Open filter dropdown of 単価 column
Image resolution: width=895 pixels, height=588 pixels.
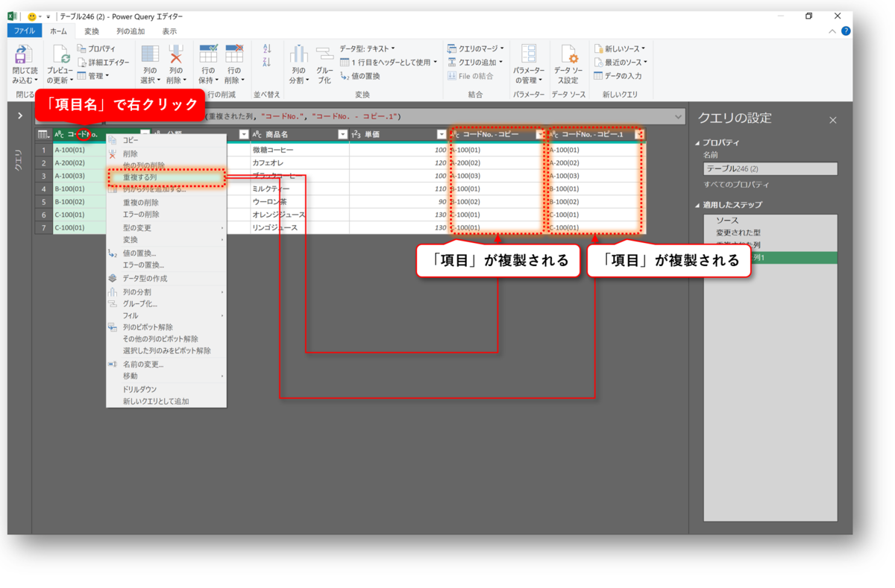tap(442, 135)
